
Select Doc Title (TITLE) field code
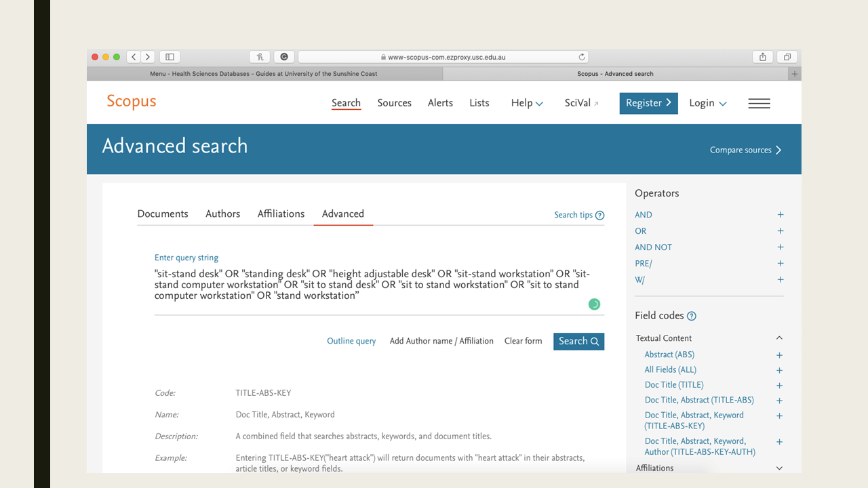click(x=674, y=385)
